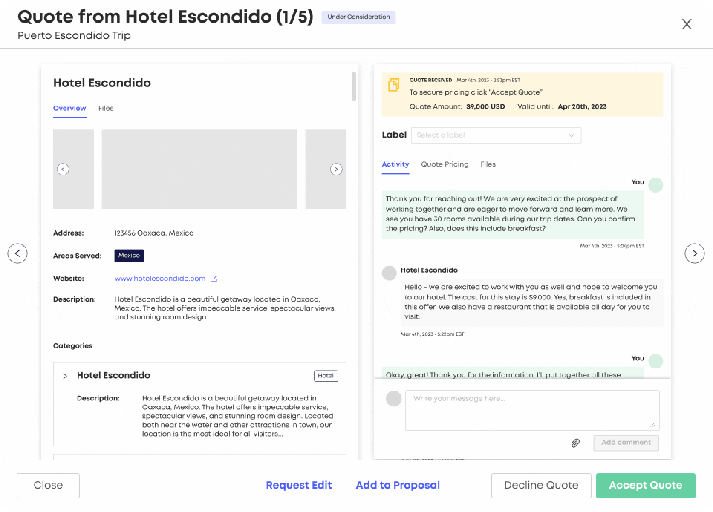Image resolution: width=713 pixels, height=512 pixels.
Task: Visit the hotelescondido.com website link
Action: pyautogui.click(x=160, y=279)
